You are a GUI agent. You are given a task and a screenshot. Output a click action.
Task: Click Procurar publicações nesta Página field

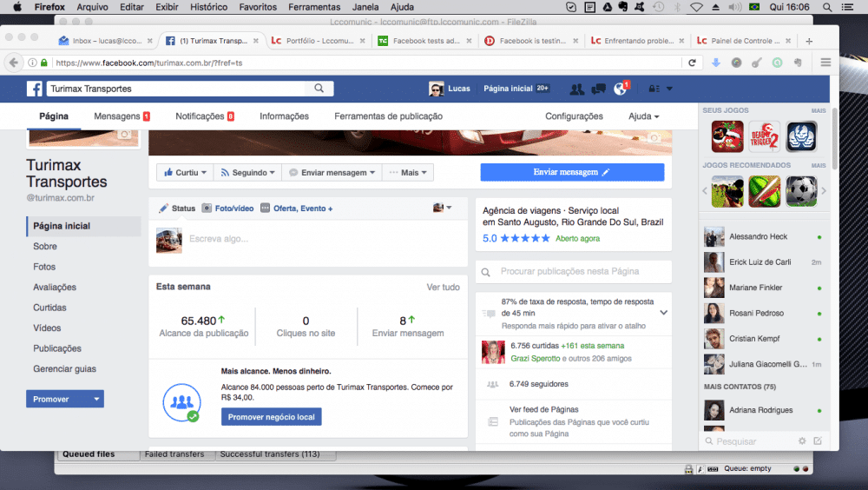tap(574, 272)
